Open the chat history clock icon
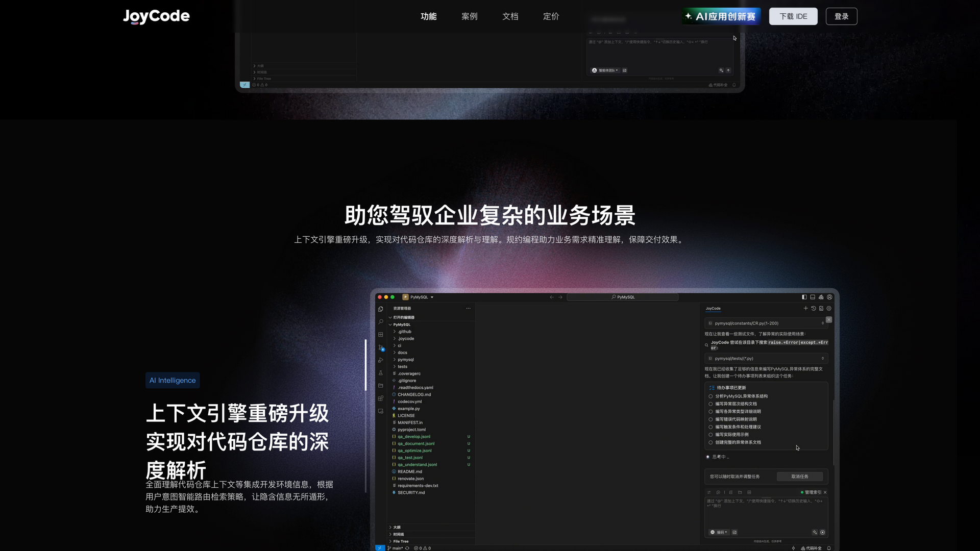This screenshot has width=980, height=551. (x=814, y=308)
